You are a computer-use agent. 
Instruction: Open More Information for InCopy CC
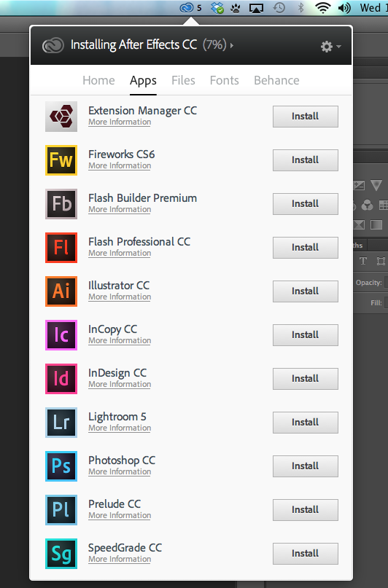[x=120, y=340]
